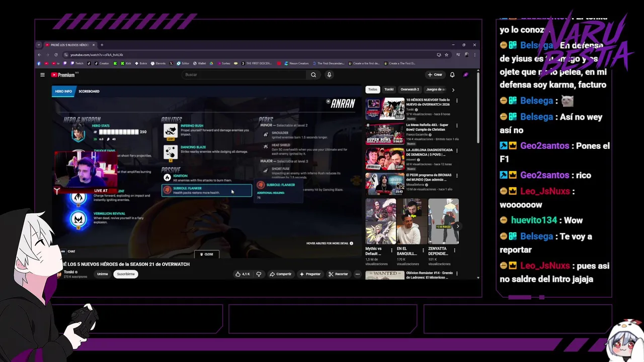
Task: Click the Unirme button
Action: [103, 274]
